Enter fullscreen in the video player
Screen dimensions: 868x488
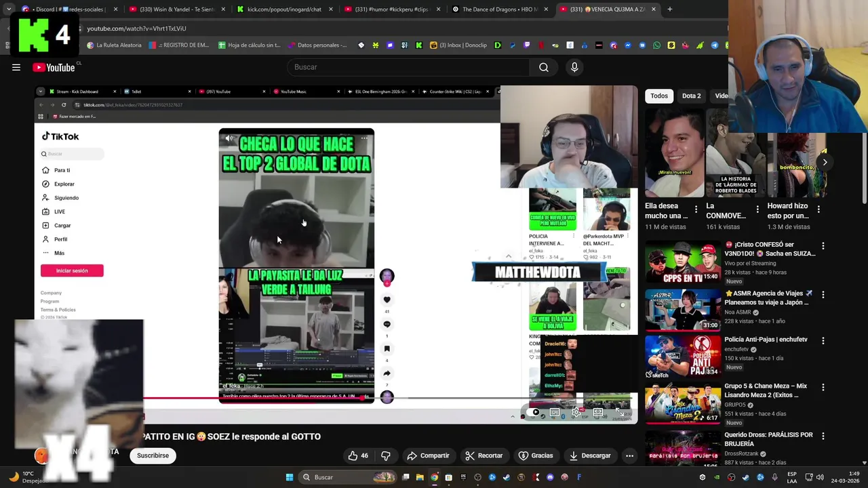pyautogui.click(x=620, y=413)
